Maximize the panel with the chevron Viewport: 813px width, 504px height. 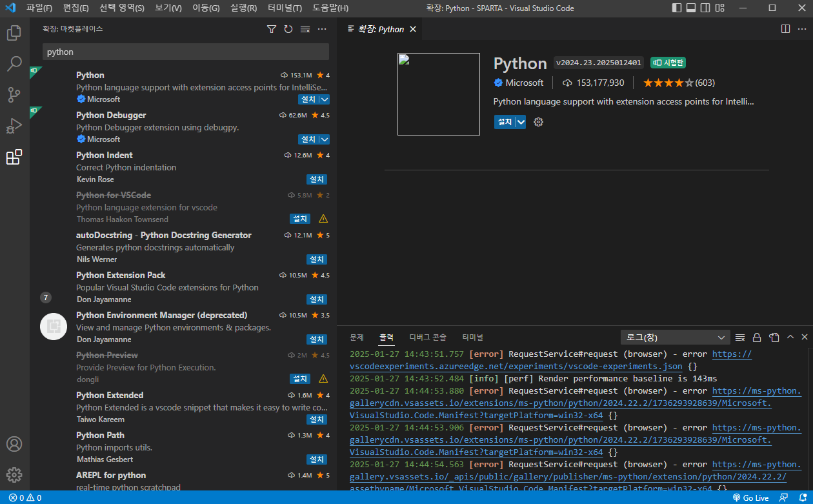[x=790, y=338]
